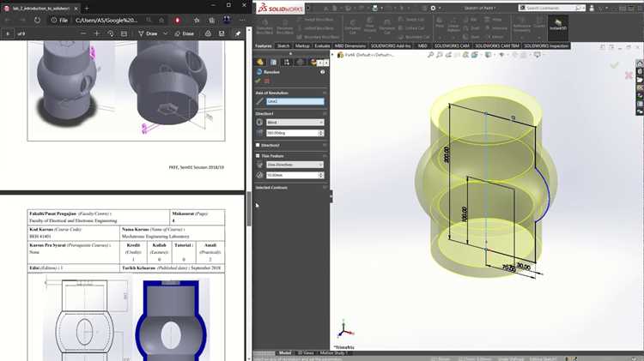Open the MBD Dimensions ribbon tab
This screenshot has height=361, width=644.
coord(350,46)
